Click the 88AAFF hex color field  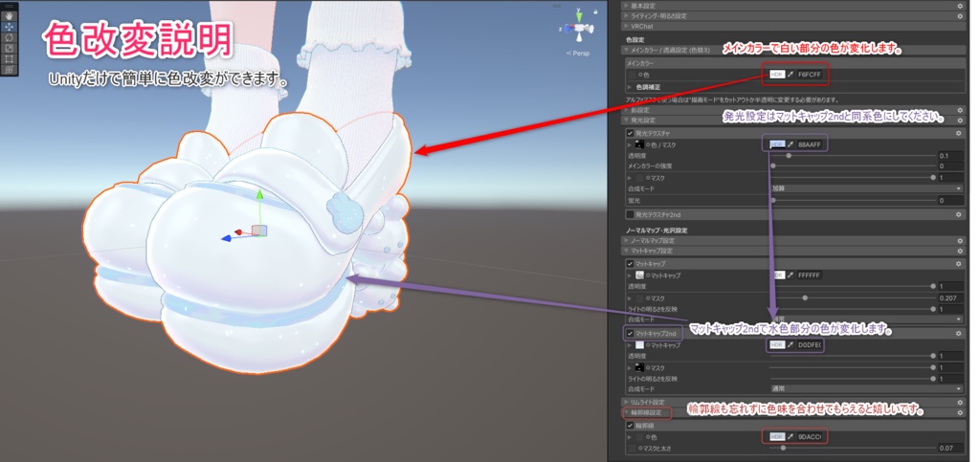coord(810,144)
